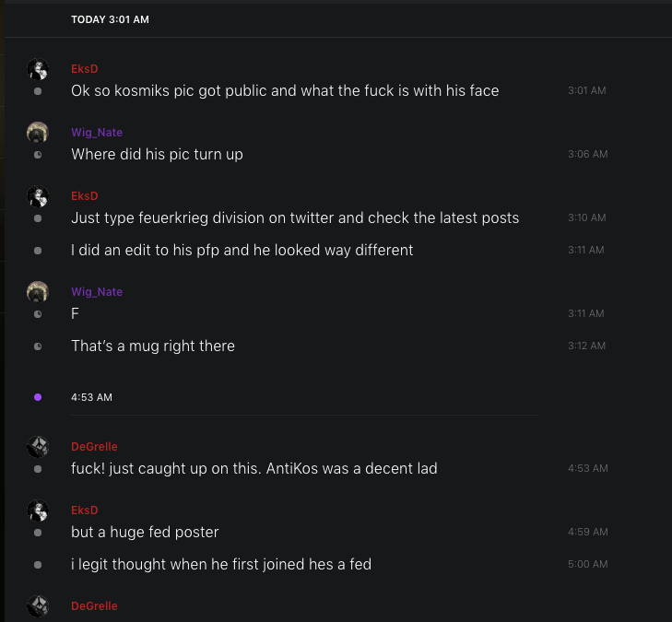Click the DeGrelle username above the 'decent lad' message
The height and width of the screenshot is (622, 672).
tap(94, 447)
